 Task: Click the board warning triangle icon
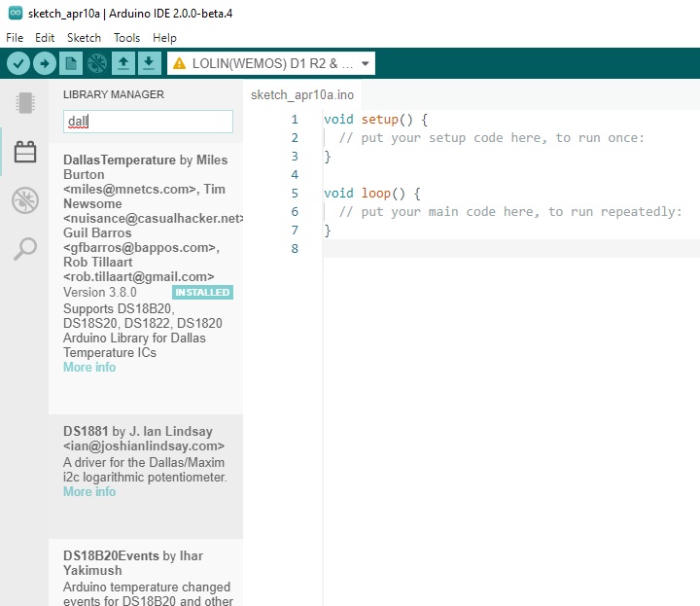coord(180,63)
